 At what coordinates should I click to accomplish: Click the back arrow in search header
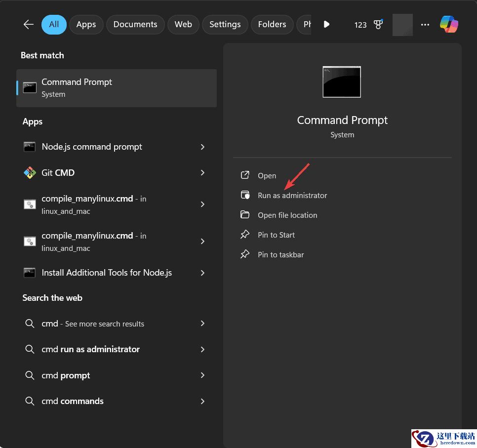click(28, 25)
